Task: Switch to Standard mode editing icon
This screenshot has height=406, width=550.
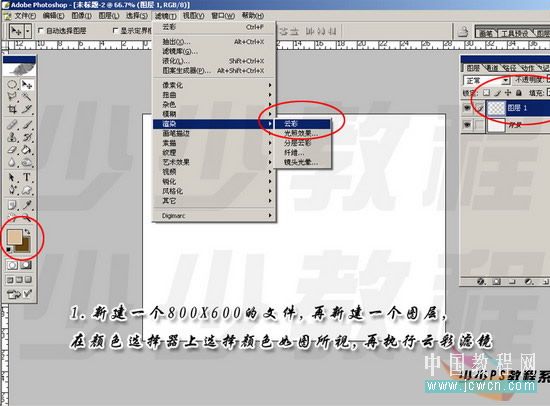Action: [12, 265]
